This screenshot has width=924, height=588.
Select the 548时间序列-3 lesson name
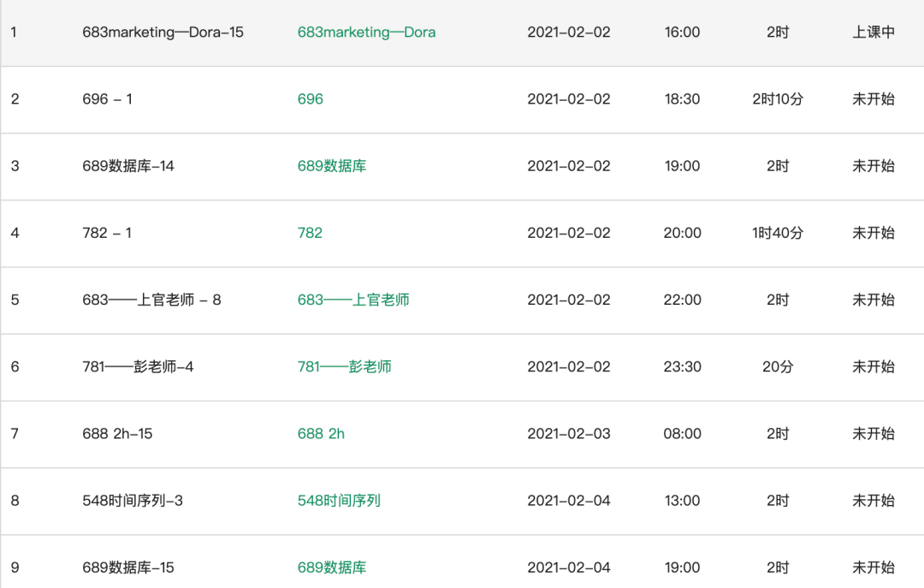(x=133, y=501)
